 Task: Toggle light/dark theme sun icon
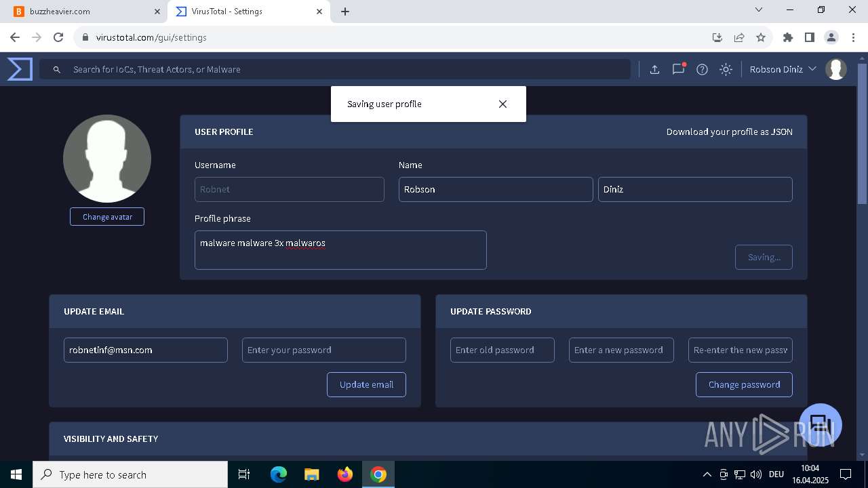726,69
